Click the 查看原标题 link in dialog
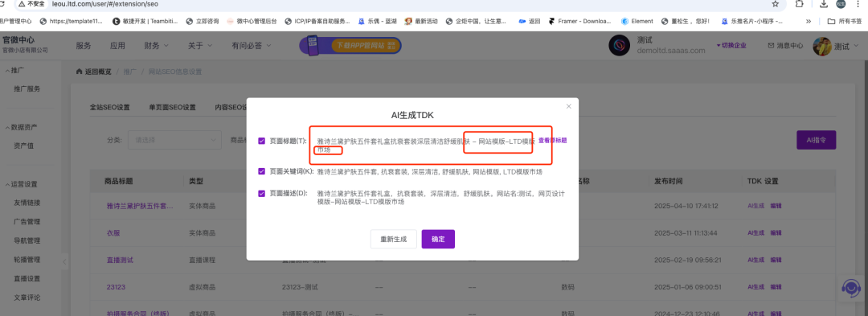 coord(552,141)
